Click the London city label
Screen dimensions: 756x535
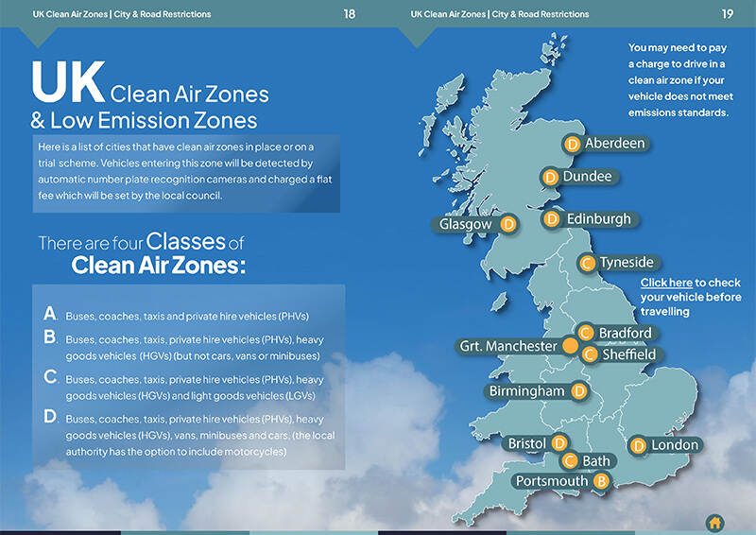click(675, 445)
